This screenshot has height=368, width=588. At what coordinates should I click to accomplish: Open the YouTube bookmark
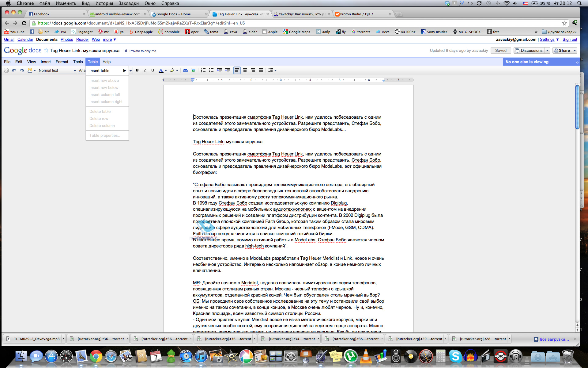tap(14, 32)
